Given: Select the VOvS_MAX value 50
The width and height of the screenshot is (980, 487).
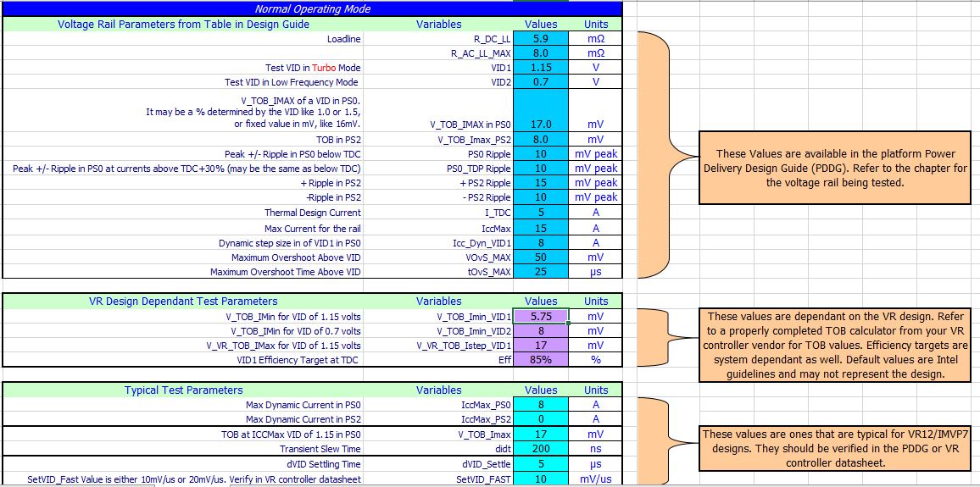Looking at the screenshot, I should pyautogui.click(x=540, y=257).
